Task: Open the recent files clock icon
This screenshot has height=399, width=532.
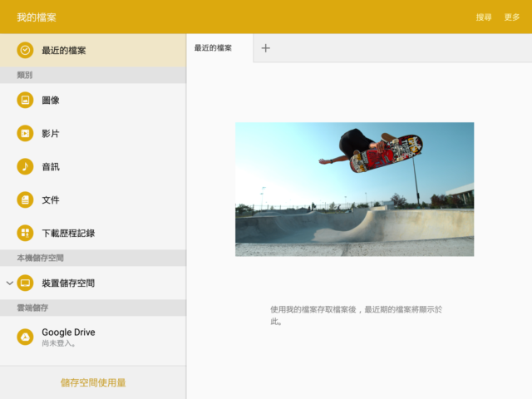Action: 25,50
